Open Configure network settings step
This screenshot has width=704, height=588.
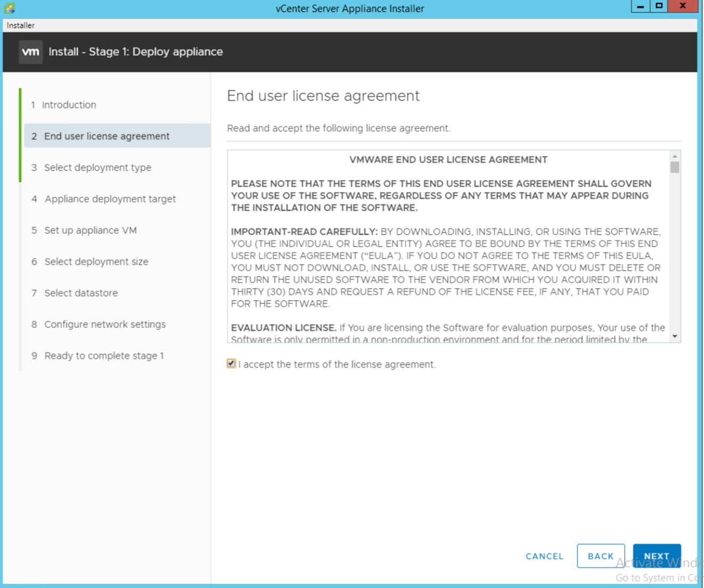105,325
